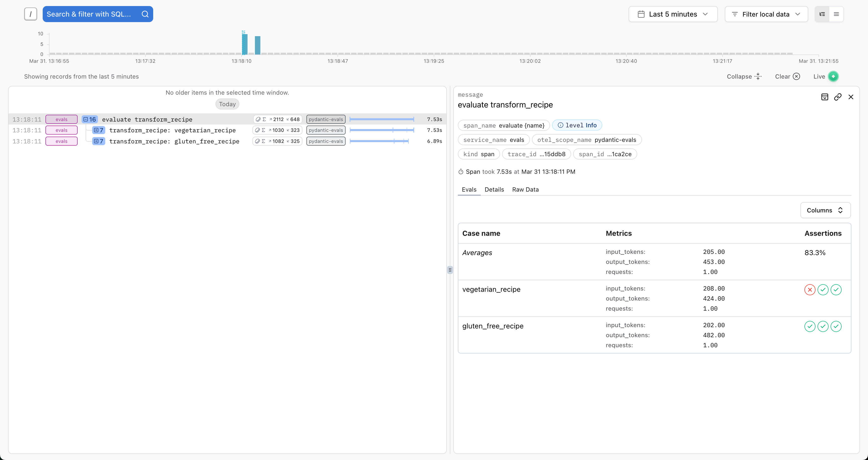Click the copy link icon in details panel

click(x=838, y=97)
